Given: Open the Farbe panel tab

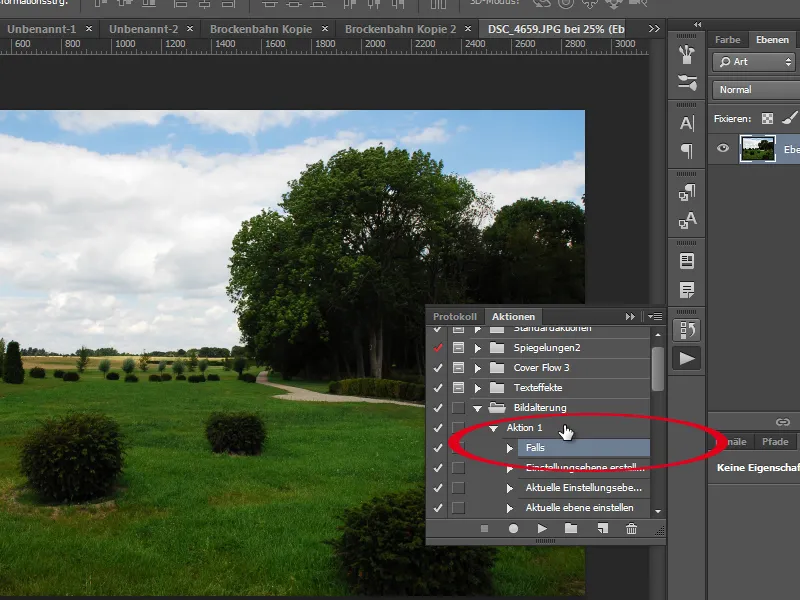Looking at the screenshot, I should tap(727, 40).
